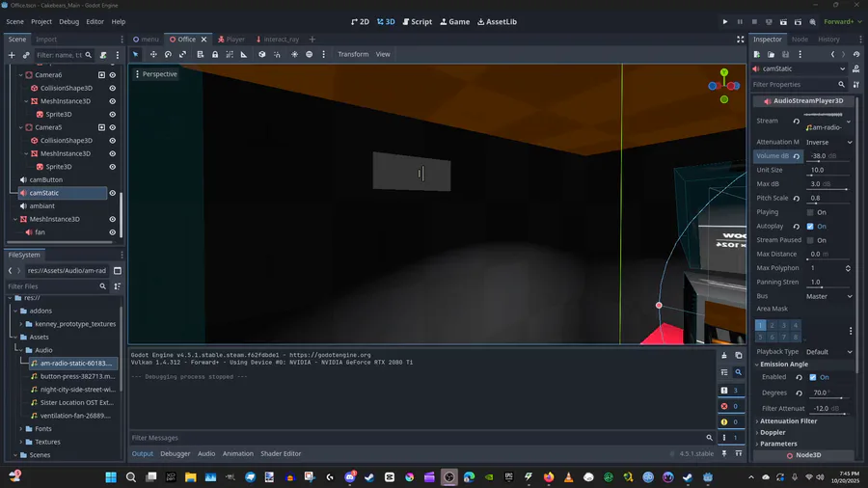Click the FileSystem sort files icon
868x488 pixels.
click(x=118, y=286)
